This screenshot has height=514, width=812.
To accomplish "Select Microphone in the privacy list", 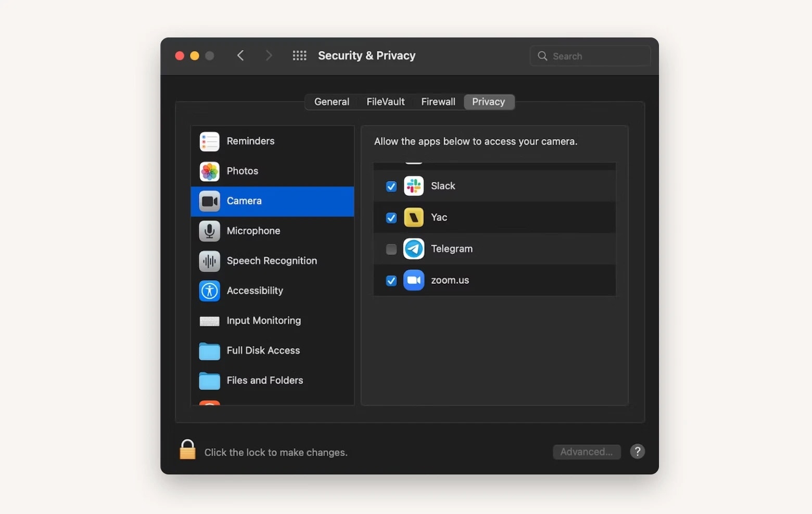I will point(273,231).
